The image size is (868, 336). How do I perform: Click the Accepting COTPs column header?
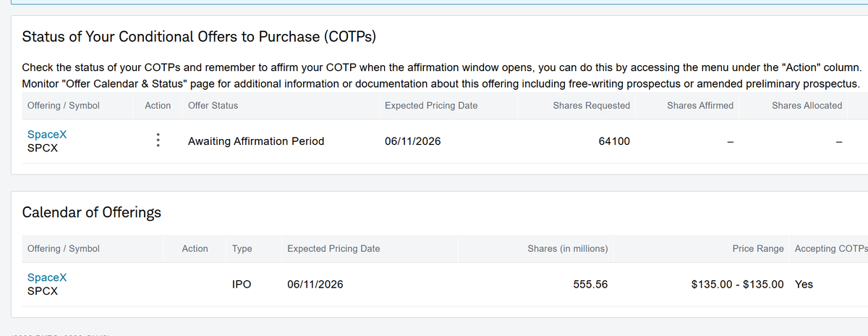click(x=831, y=248)
